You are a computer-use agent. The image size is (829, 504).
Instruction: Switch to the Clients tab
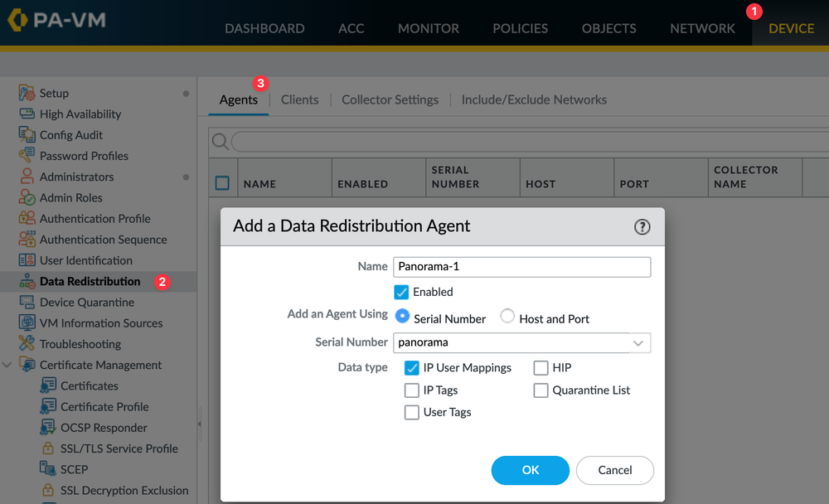299,99
